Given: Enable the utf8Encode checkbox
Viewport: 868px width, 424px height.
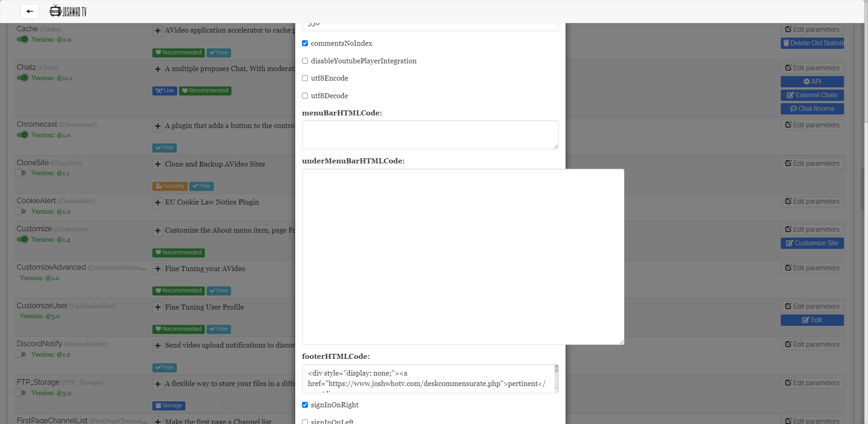Looking at the screenshot, I should [305, 78].
